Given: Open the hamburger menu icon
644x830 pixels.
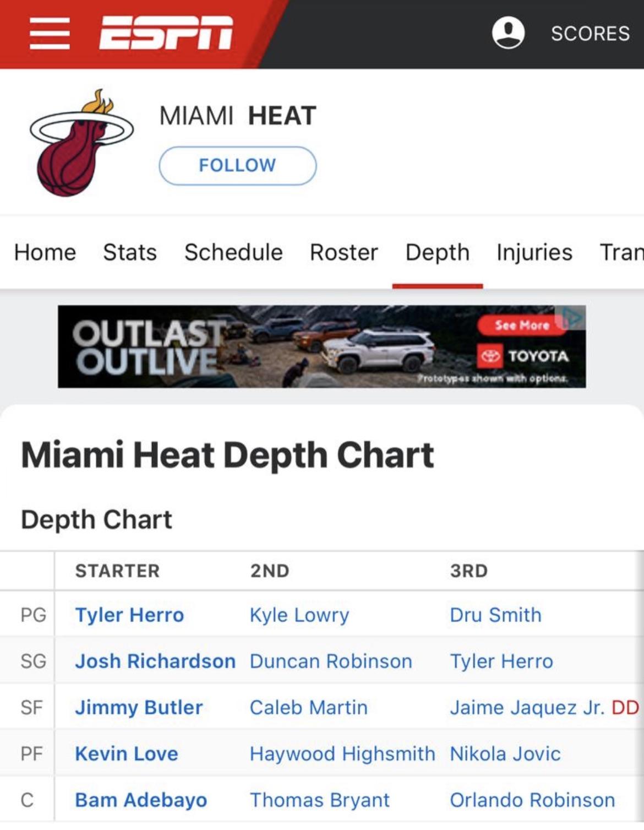Looking at the screenshot, I should click(50, 33).
